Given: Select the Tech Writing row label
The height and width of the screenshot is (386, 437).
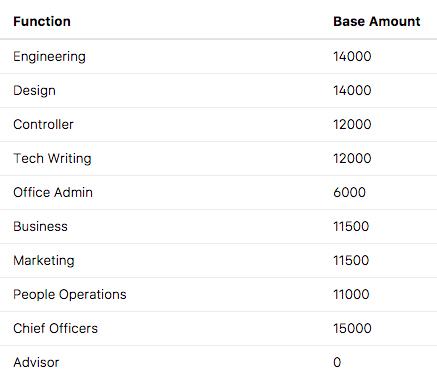Looking at the screenshot, I should [x=52, y=158].
